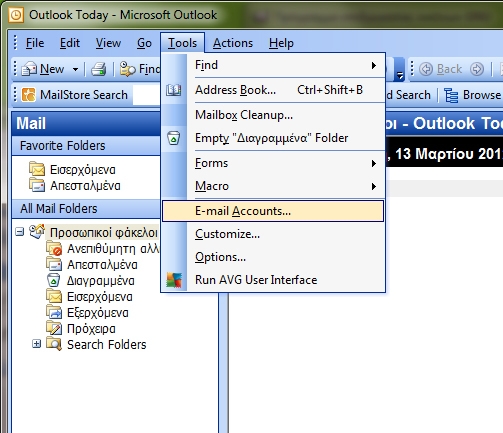Image resolution: width=503 pixels, height=433 pixels.
Task: Click the Find contact toolbar icon
Action: point(127,69)
